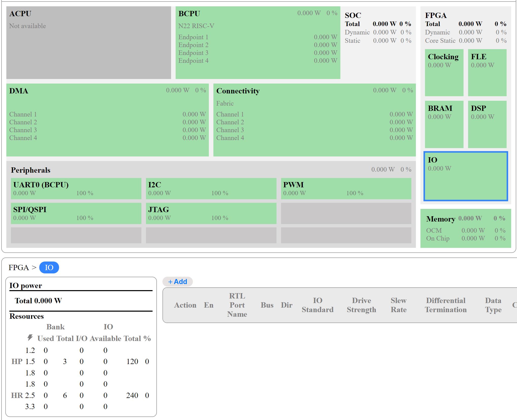Image resolution: width=517 pixels, height=420 pixels.
Task: Select the BRAM tile in FPGA
Action: 444,124
